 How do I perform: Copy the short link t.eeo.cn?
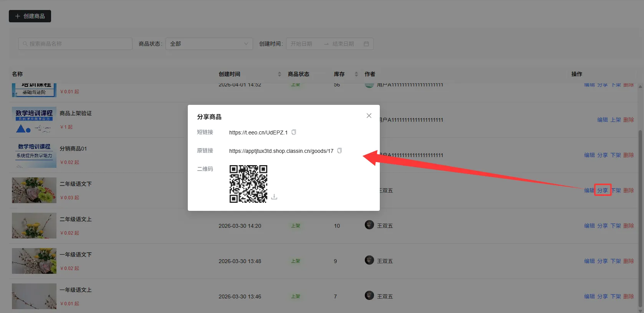(x=294, y=132)
